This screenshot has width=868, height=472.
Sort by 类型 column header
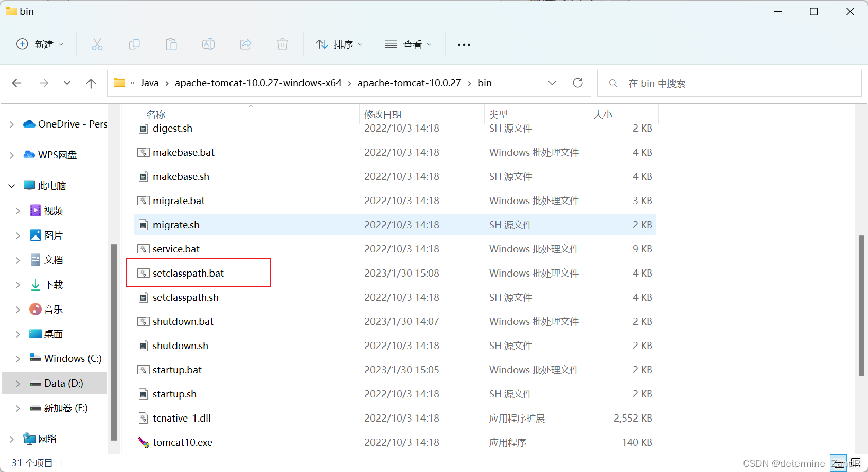(x=499, y=114)
